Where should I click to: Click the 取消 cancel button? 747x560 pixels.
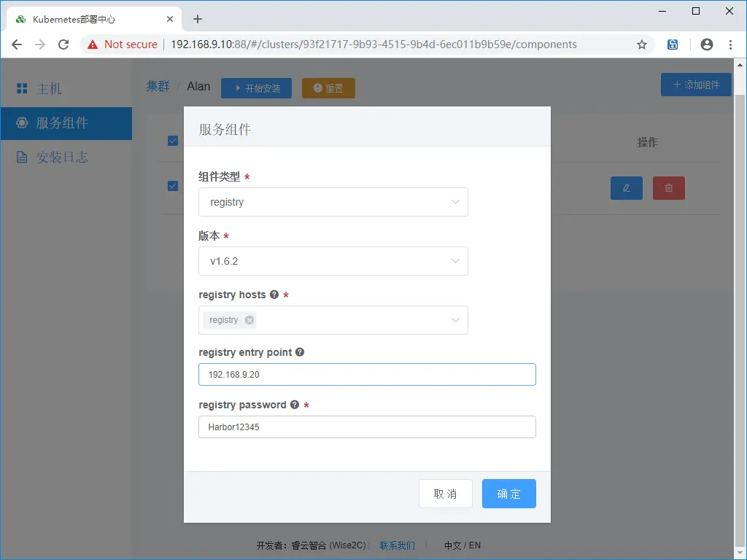coord(446,494)
